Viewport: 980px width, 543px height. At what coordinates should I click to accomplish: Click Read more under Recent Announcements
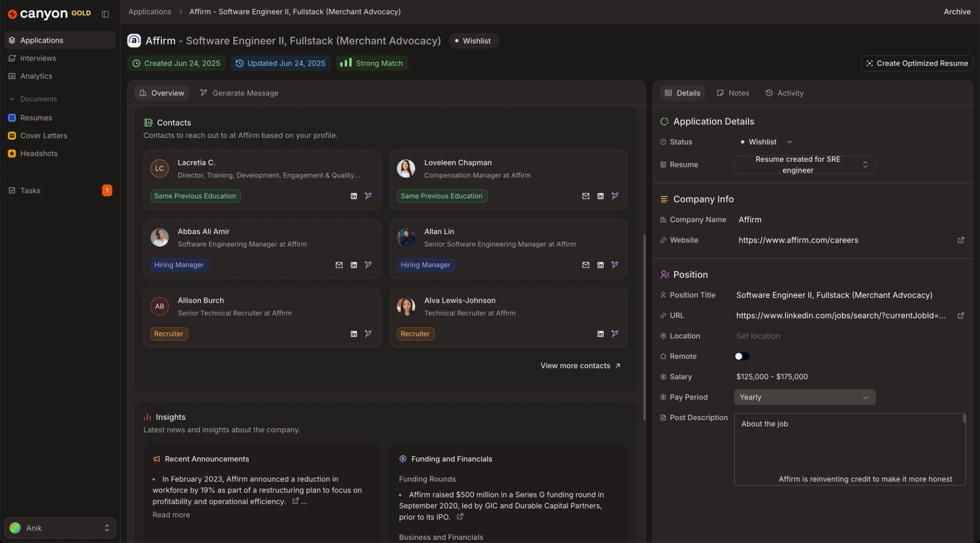(171, 515)
